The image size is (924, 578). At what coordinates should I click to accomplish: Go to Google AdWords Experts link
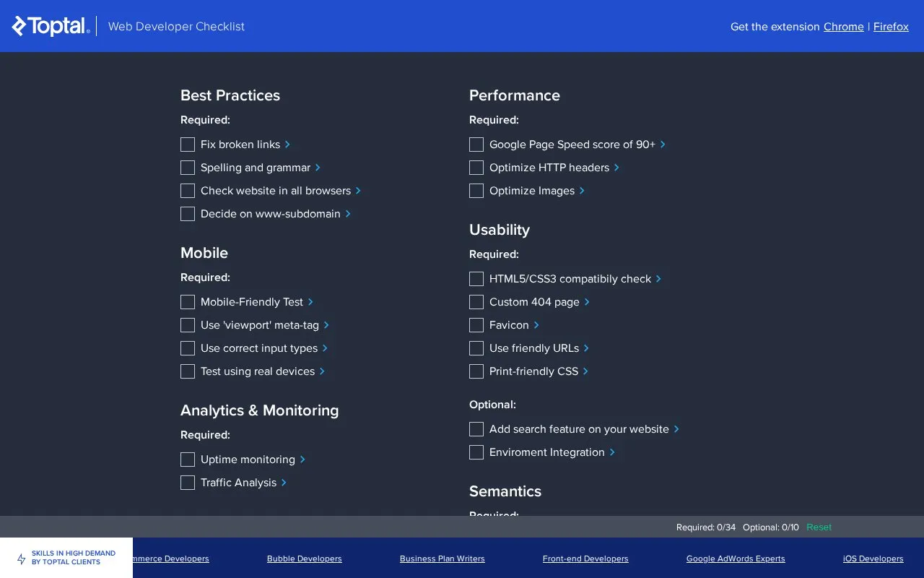[736, 558]
